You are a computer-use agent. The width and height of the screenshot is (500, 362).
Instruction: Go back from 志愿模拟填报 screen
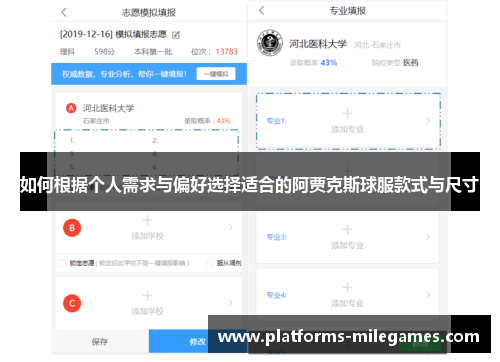64,13
